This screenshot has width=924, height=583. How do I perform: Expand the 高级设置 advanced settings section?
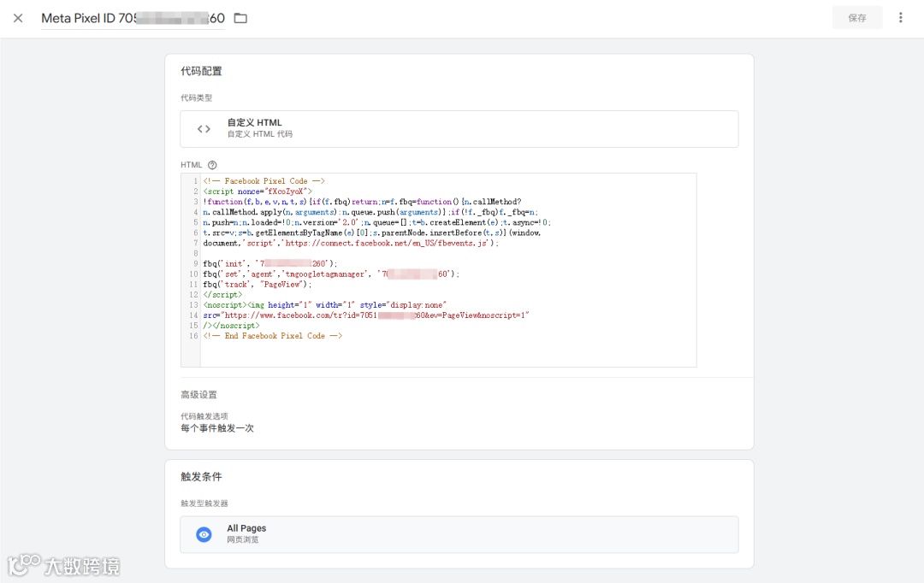click(x=198, y=395)
